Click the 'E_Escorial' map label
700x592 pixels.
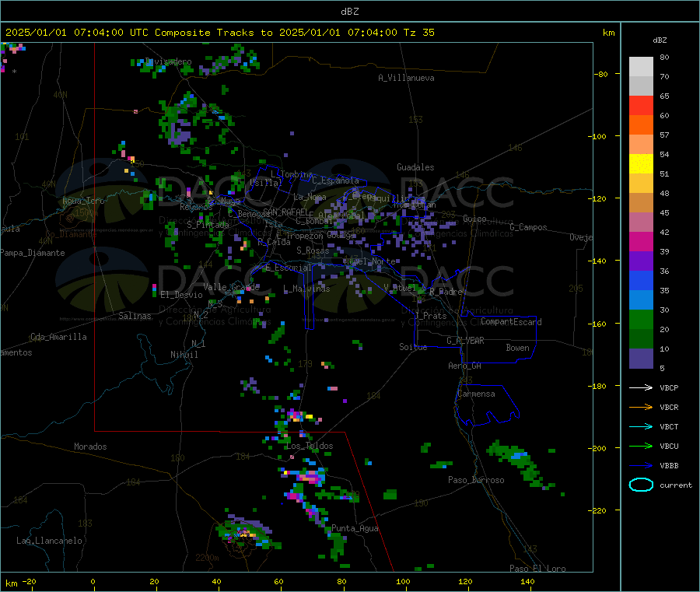[288, 268]
